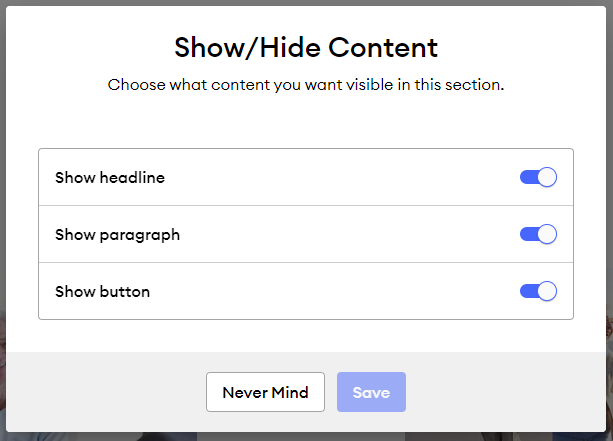
Task: Click white knob of Show headline toggle
Action: click(547, 178)
